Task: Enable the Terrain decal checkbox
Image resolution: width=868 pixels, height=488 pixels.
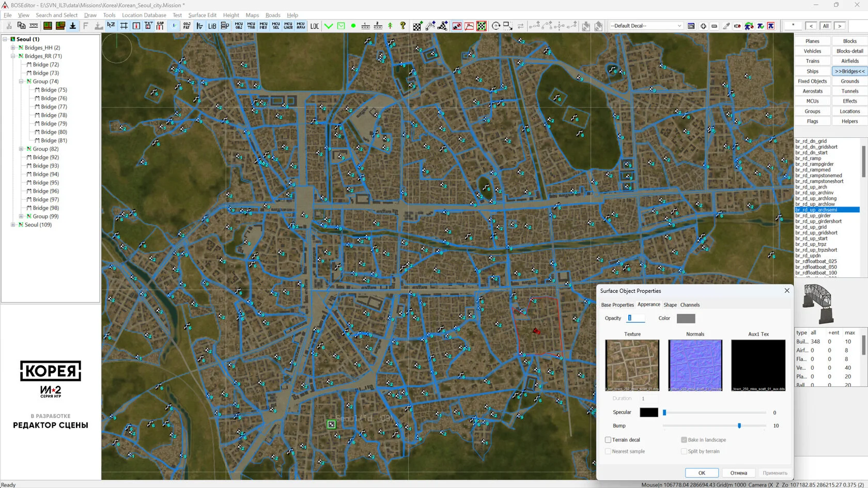Action: click(x=608, y=440)
